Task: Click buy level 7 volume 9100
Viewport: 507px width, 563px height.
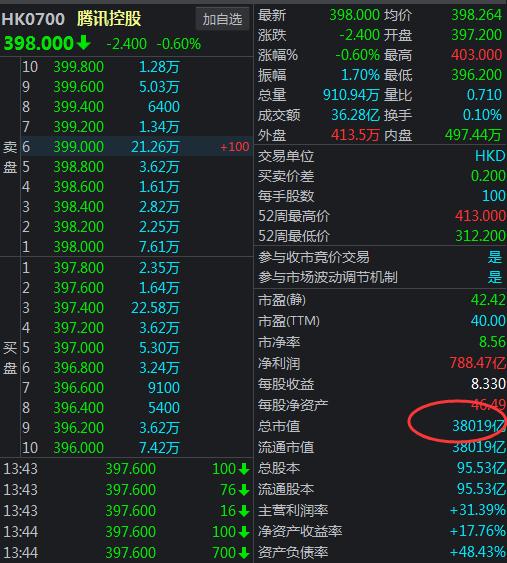Action: pyautogui.click(x=164, y=388)
